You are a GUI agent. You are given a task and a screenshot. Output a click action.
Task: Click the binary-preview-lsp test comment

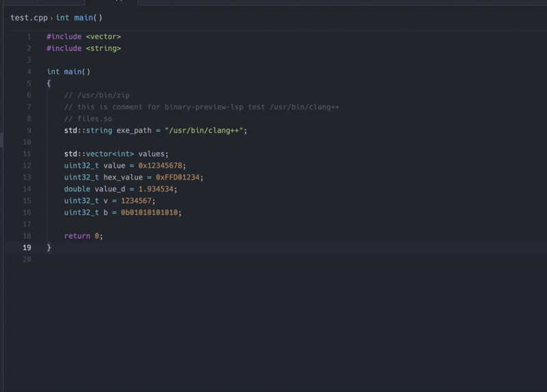click(202, 107)
